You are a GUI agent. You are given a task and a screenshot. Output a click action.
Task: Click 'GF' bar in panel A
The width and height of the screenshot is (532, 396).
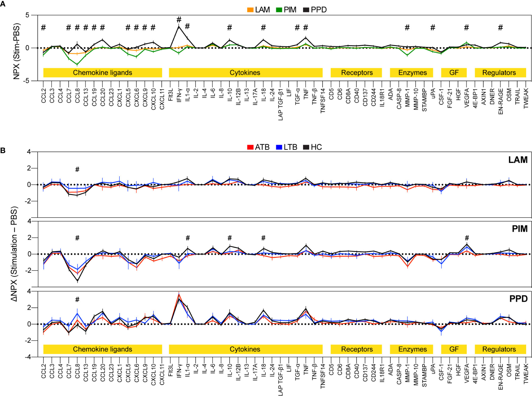[x=454, y=73]
